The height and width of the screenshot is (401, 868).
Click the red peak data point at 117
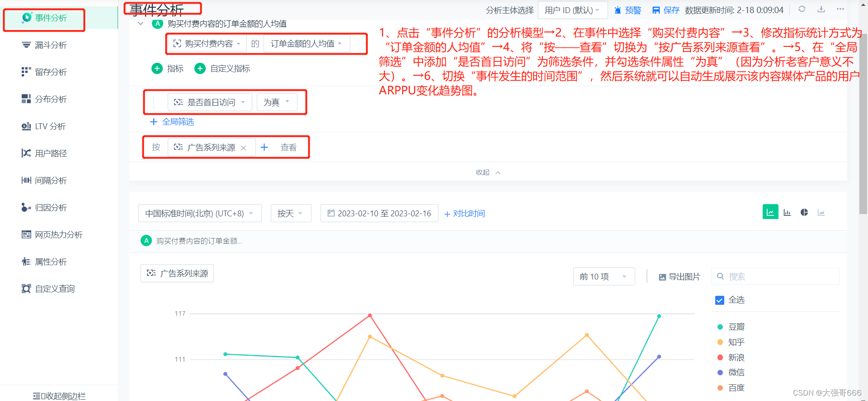[x=370, y=315]
